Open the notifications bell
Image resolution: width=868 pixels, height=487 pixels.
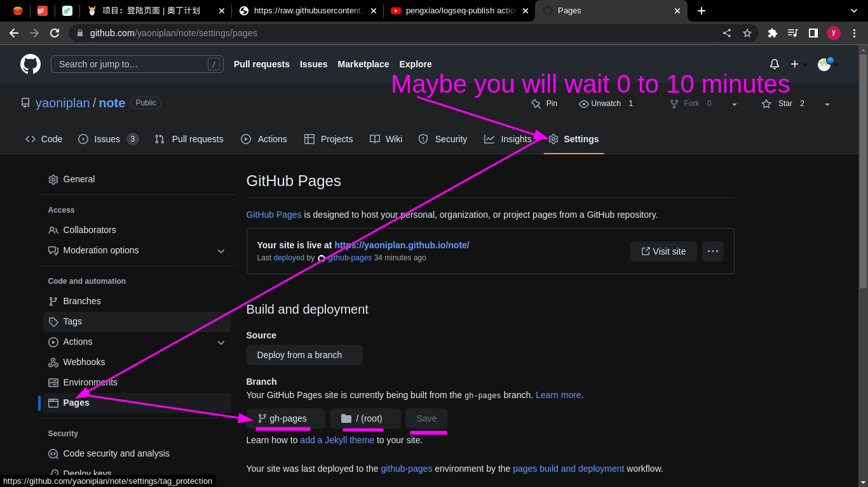(x=775, y=64)
